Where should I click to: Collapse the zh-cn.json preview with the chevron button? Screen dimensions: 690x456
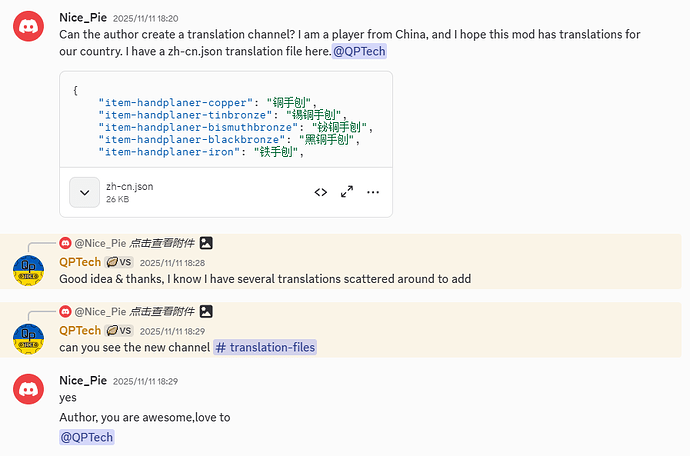click(84, 192)
